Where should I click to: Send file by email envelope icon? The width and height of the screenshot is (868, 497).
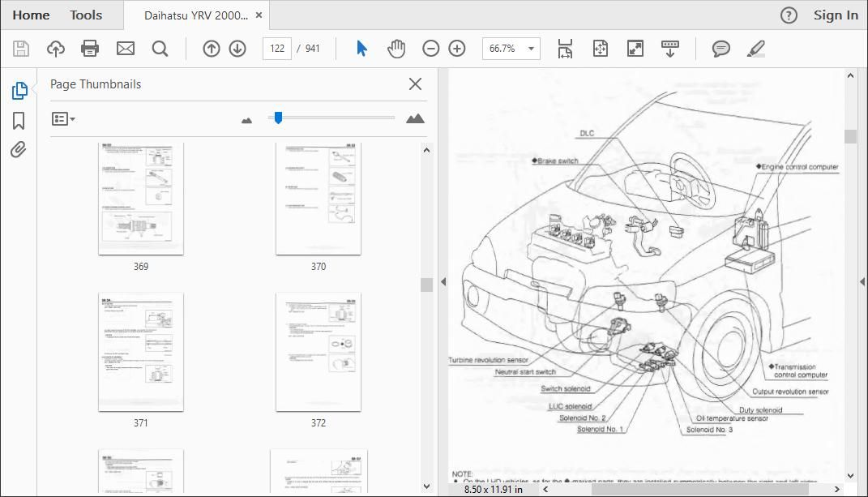[x=126, y=49]
